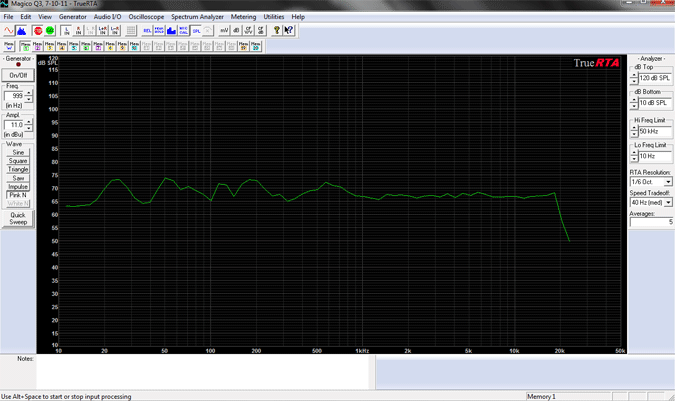Increase the generator Freq stepper
The height and width of the screenshot is (401, 675).
click(x=29, y=93)
